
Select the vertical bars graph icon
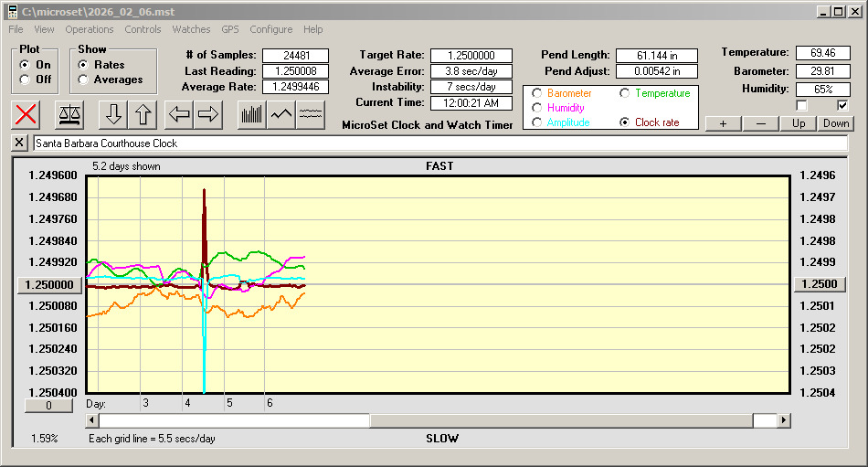click(x=251, y=114)
